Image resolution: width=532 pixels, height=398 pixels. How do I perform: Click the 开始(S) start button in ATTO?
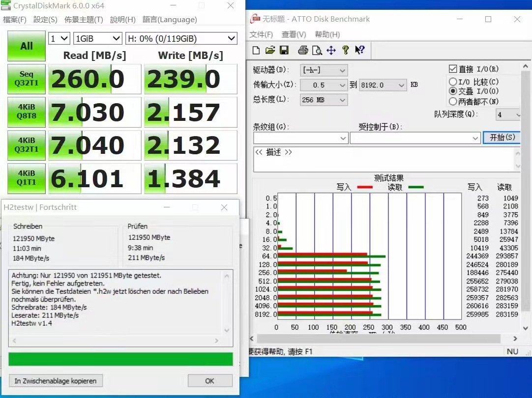(502, 138)
